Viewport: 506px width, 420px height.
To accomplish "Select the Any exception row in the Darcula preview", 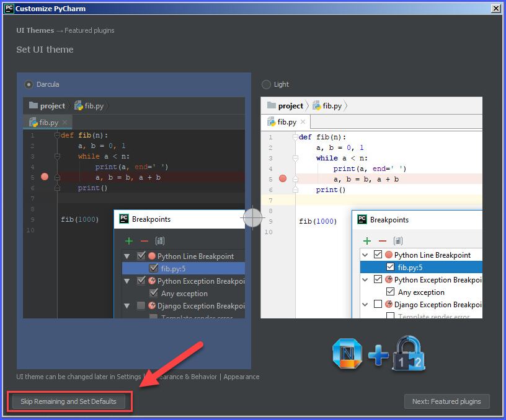I will [184, 294].
